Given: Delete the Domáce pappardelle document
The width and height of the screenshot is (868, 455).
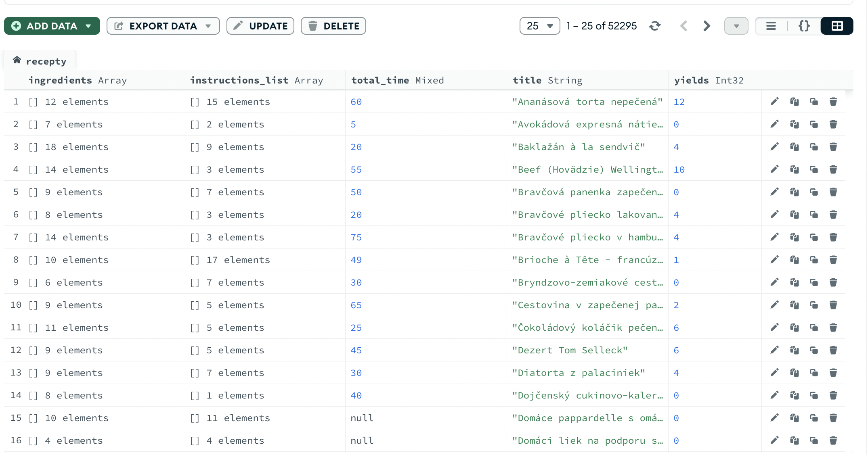Looking at the screenshot, I should pos(833,418).
